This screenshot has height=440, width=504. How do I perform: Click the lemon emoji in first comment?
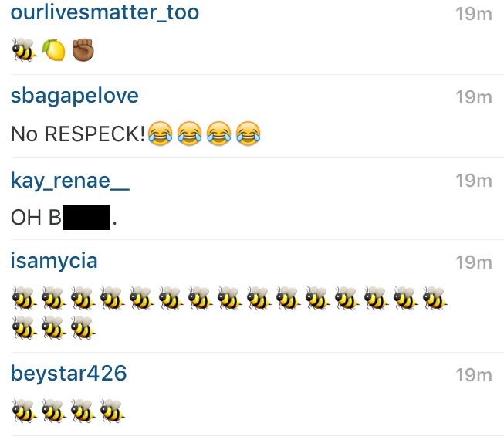coord(54,50)
